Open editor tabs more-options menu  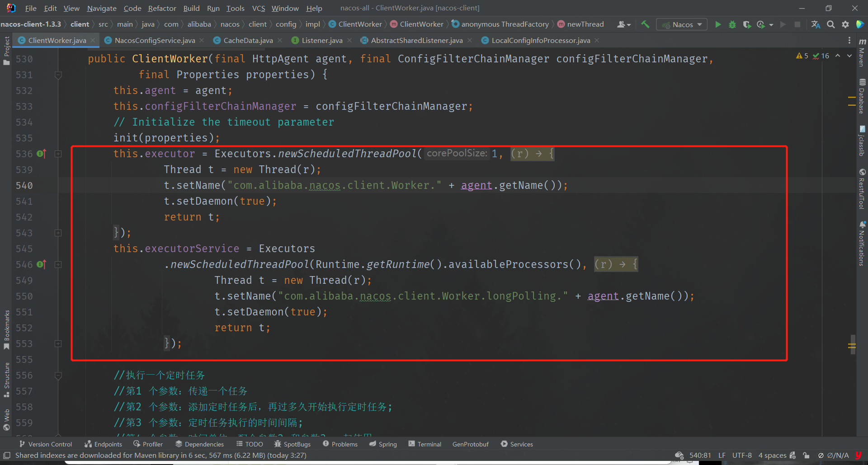[849, 40]
